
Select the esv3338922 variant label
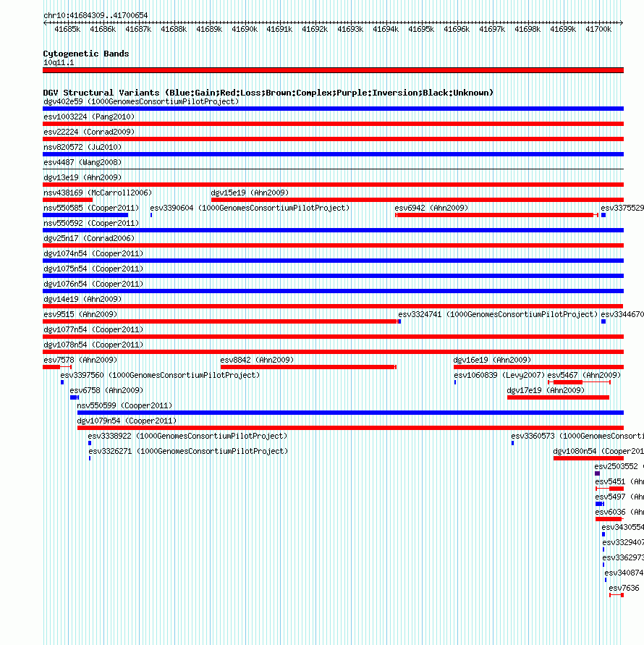[187, 436]
